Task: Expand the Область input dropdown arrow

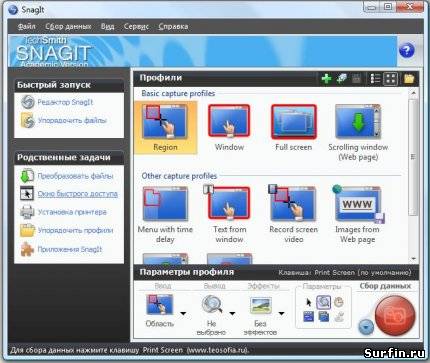Action: pyautogui.click(x=183, y=313)
